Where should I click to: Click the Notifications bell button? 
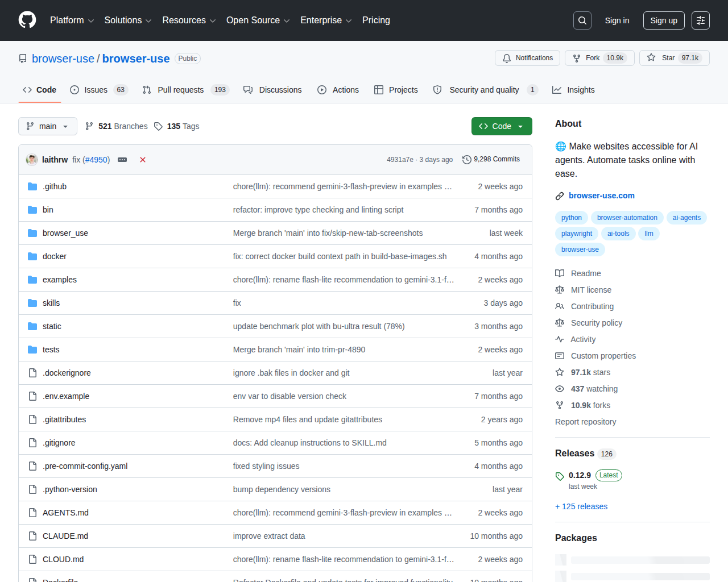point(528,58)
